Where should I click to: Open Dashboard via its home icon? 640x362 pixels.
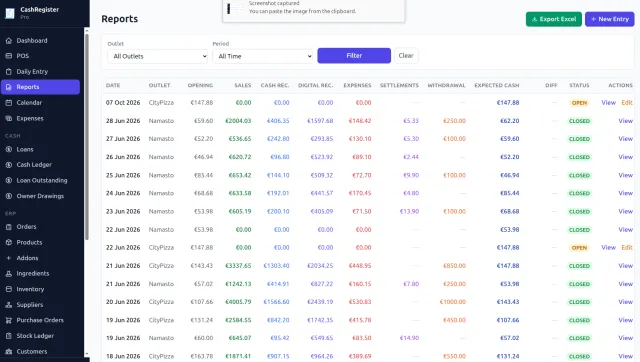pos(9,40)
